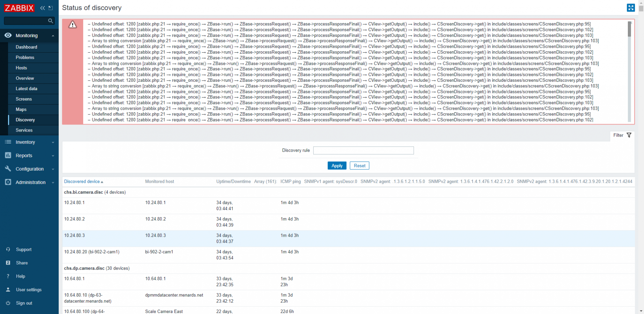Open Latest data
Image resolution: width=644 pixels, height=314 pixels.
[x=26, y=89]
